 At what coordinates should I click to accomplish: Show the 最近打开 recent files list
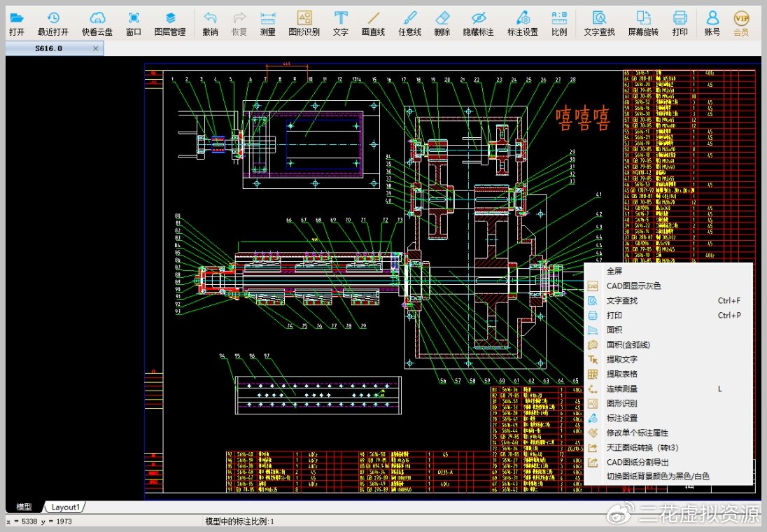pos(52,24)
